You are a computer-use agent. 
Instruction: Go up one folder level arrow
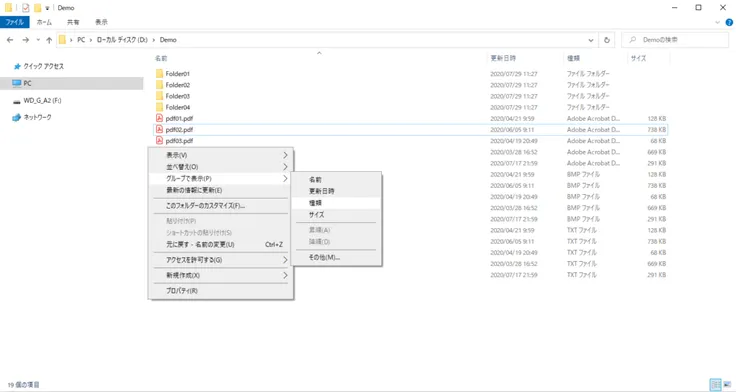[49, 40]
